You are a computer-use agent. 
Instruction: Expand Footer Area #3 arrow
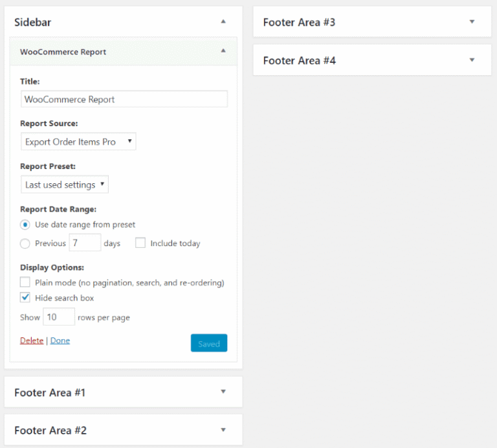click(472, 21)
